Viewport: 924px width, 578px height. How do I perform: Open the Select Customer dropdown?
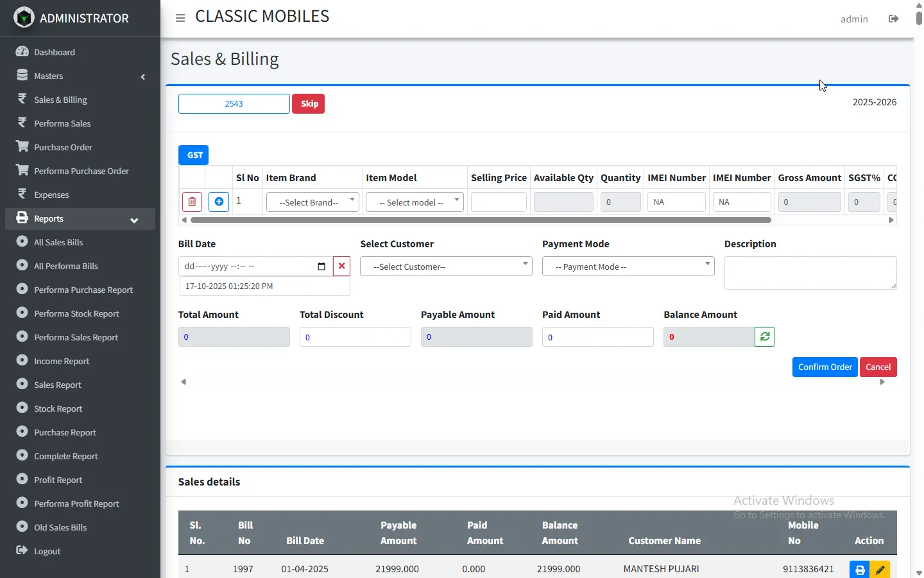446,267
